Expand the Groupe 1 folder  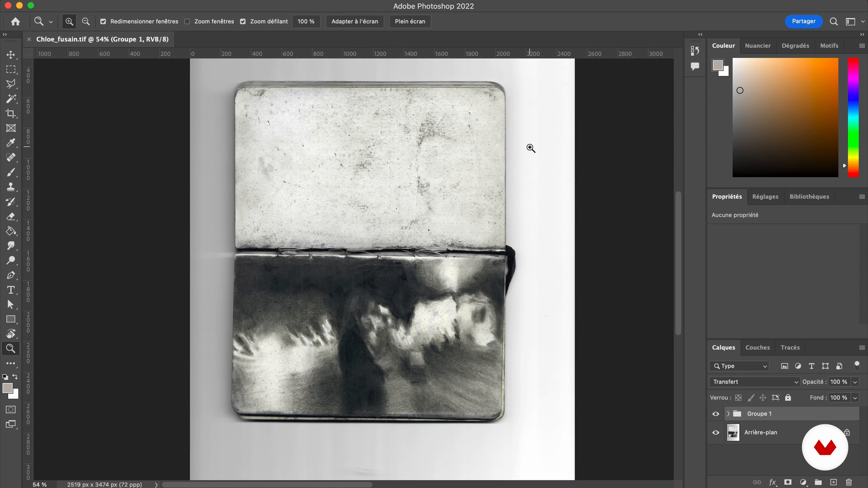pos(728,414)
